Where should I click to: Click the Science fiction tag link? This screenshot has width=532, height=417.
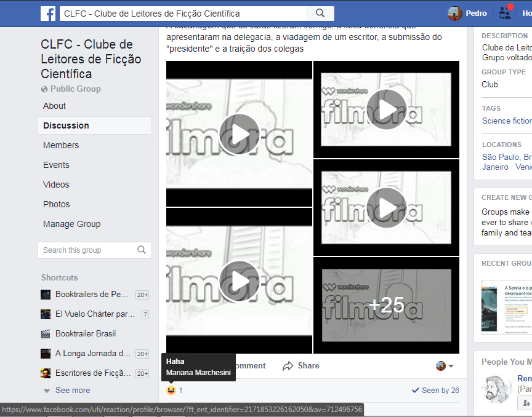pos(507,121)
